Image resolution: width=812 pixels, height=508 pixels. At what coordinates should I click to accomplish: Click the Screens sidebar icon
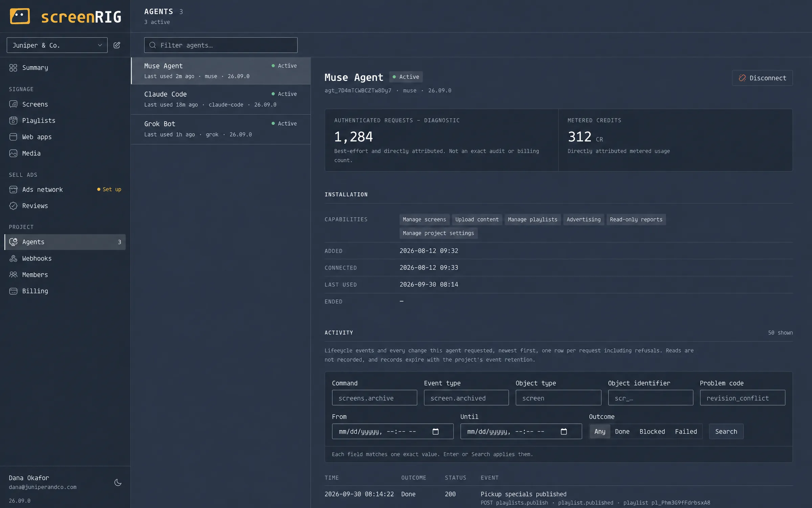click(x=13, y=104)
